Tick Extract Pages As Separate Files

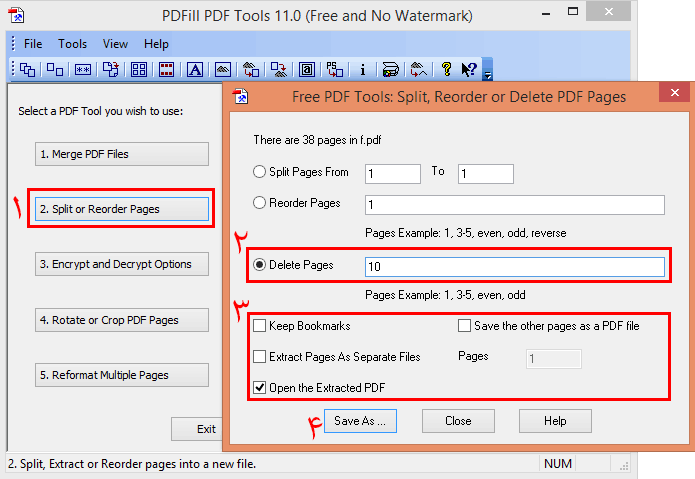[259, 357]
